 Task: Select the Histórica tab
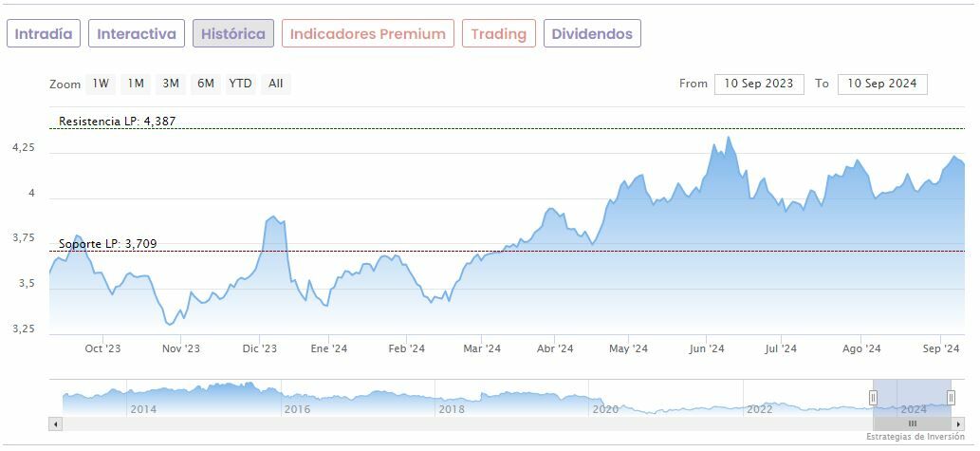coord(233,34)
